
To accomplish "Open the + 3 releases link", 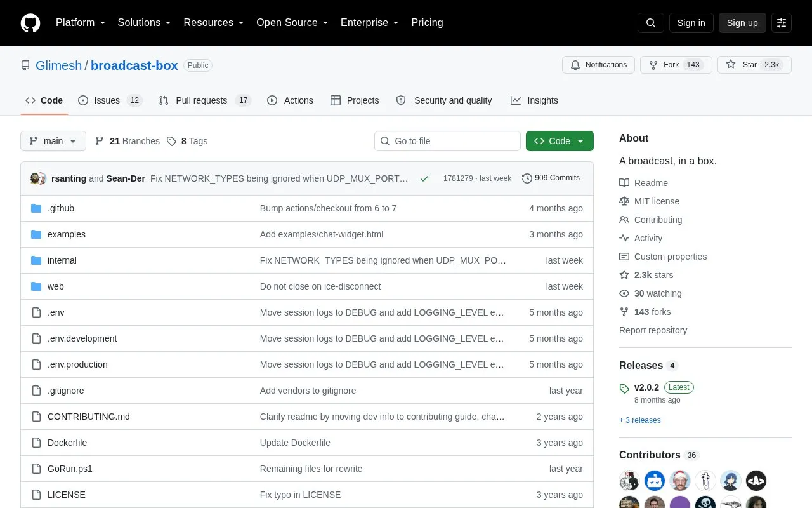I will tap(640, 420).
